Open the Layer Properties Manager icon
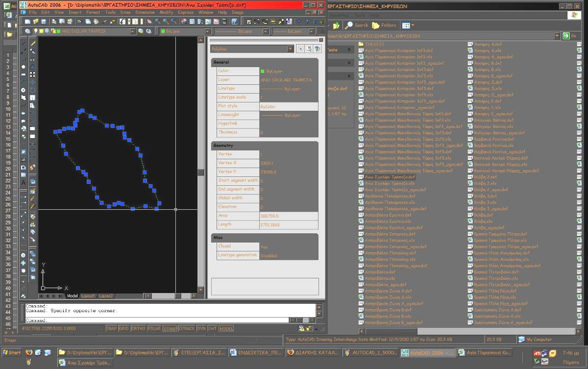 tap(28, 31)
